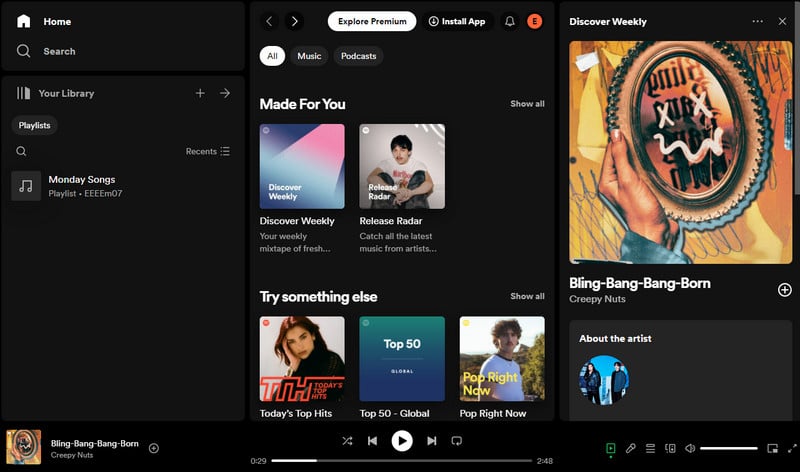Click Creepy Nuts in the bottom player bar
Viewport: 800px width, 472px height.
pos(72,455)
